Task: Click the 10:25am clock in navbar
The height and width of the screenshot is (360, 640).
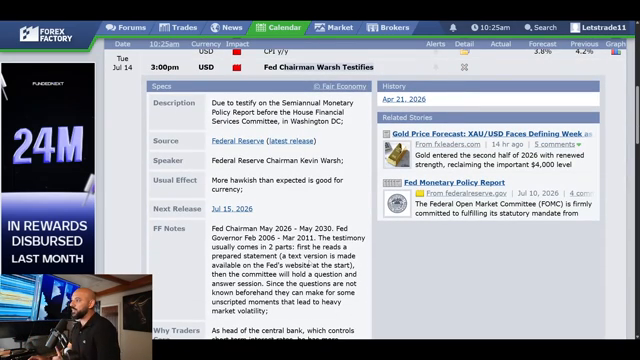Action: tap(490, 27)
